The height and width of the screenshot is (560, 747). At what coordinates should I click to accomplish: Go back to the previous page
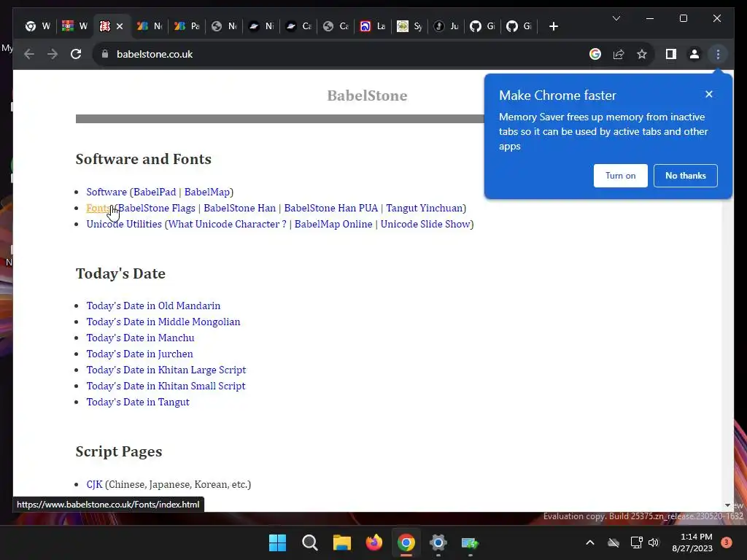click(x=29, y=54)
